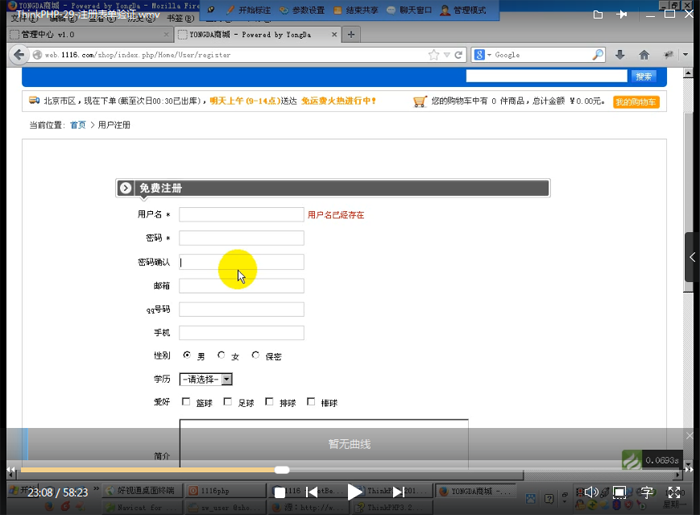Click inside the 简介 textarea

[324, 444]
